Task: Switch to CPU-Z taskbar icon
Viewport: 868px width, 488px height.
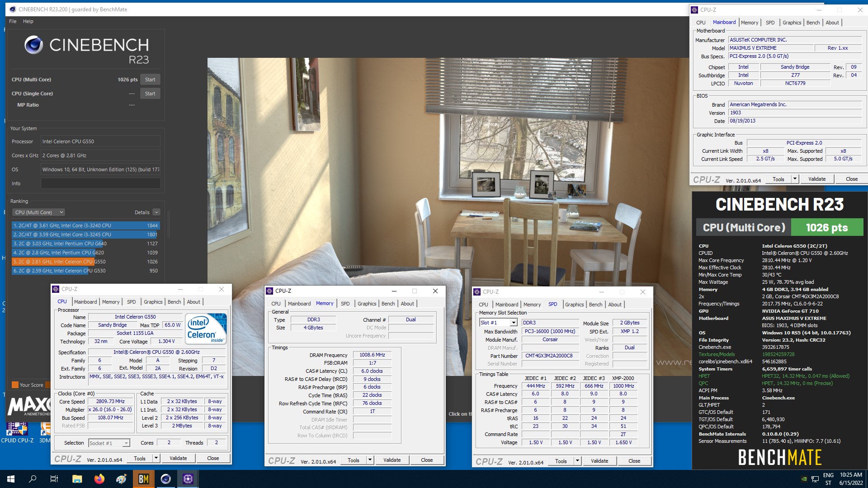Action: click(188, 479)
